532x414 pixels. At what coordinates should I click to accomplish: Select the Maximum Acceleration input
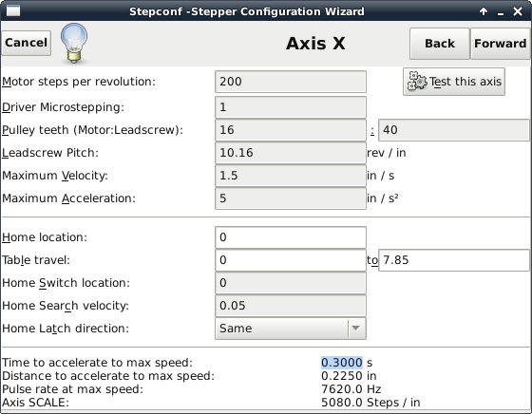pyautogui.click(x=291, y=198)
